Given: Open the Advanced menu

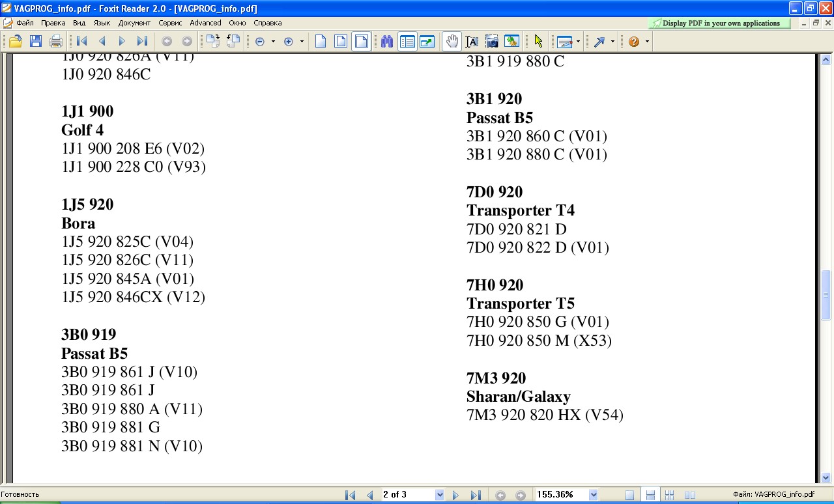Looking at the screenshot, I should [x=206, y=23].
